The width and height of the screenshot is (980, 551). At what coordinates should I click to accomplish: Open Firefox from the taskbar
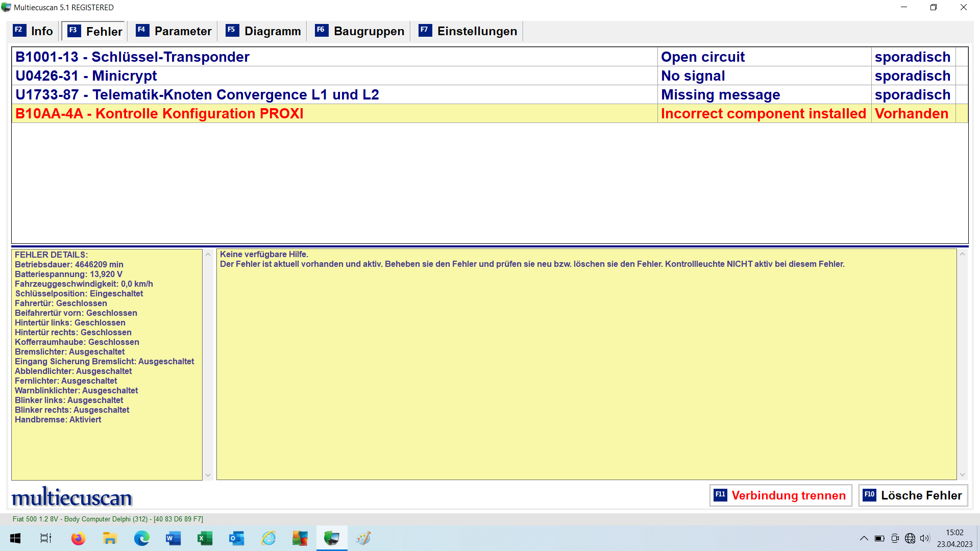click(78, 538)
